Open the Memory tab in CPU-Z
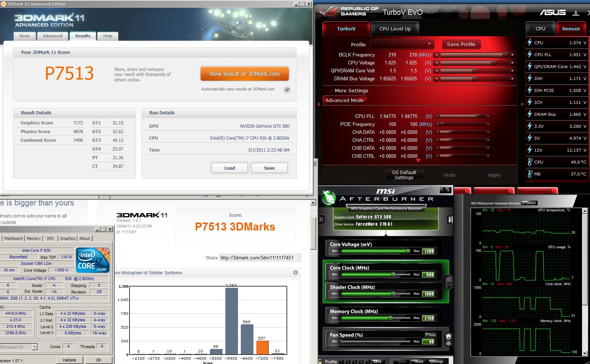This screenshot has width=590, height=364. [34, 238]
